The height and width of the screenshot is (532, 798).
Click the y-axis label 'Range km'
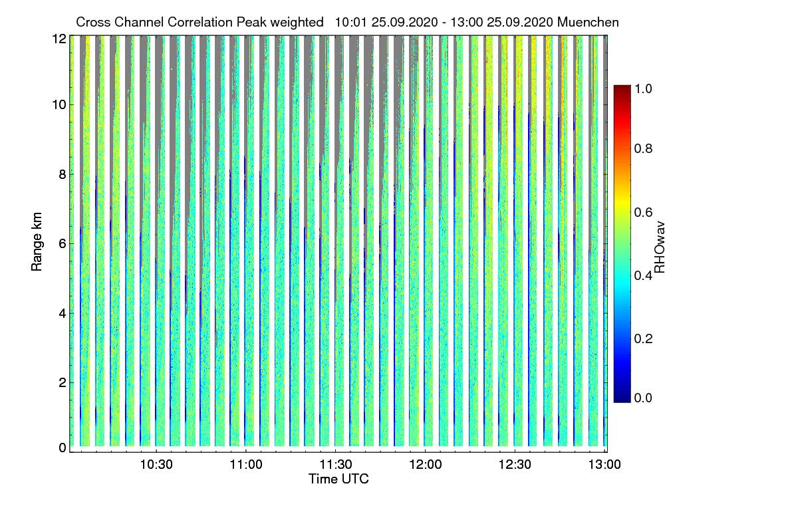point(37,243)
